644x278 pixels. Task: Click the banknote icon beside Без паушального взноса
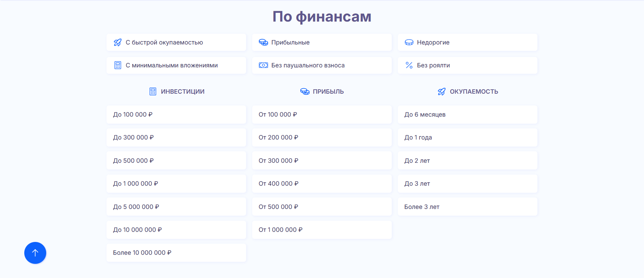coord(263,65)
